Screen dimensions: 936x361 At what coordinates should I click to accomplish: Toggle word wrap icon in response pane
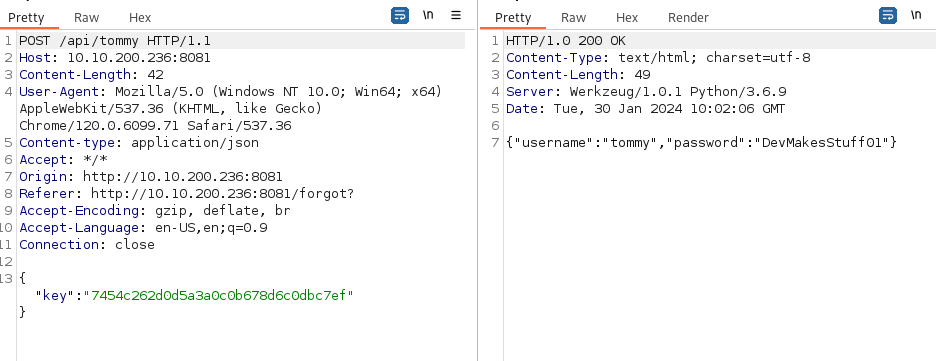point(888,16)
